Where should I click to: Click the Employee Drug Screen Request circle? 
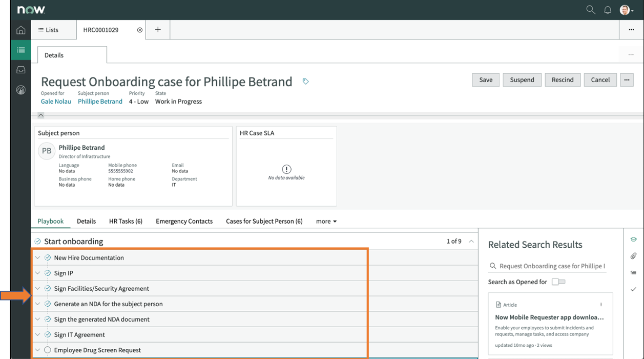pos(48,350)
